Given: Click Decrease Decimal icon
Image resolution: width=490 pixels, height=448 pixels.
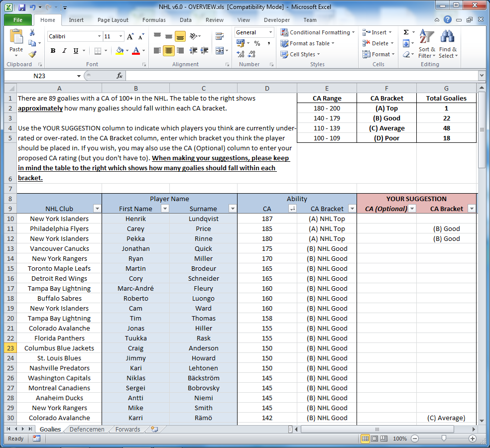Looking at the screenshot, I should tap(251, 54).
